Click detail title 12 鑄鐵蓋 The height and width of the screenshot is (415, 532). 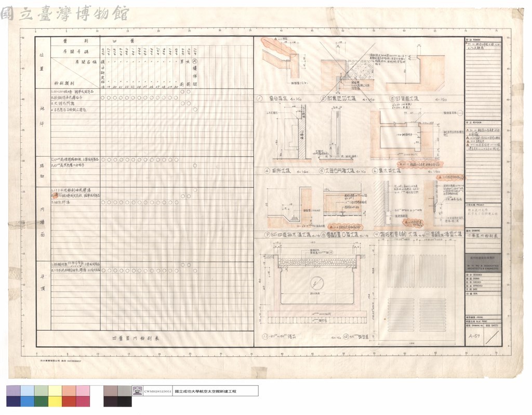pos(355,336)
